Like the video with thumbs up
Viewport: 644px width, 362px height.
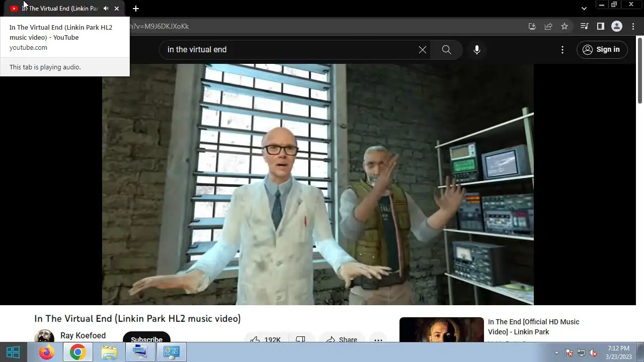pos(265,338)
